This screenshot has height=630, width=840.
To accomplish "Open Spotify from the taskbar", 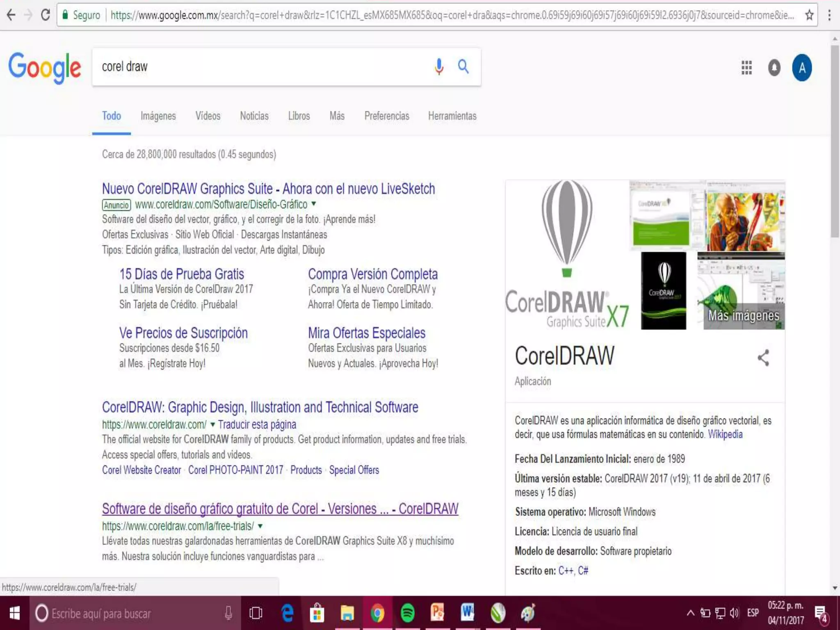I will [407, 613].
